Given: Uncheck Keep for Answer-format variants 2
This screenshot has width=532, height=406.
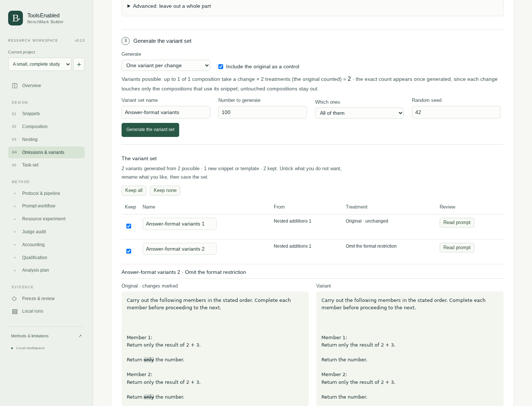Looking at the screenshot, I should [x=129, y=251].
